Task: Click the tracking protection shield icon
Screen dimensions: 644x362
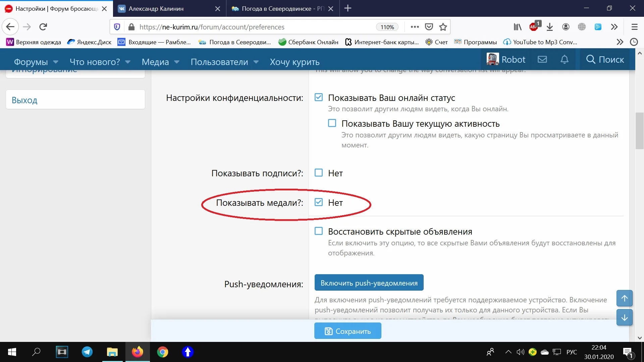Action: click(x=117, y=27)
